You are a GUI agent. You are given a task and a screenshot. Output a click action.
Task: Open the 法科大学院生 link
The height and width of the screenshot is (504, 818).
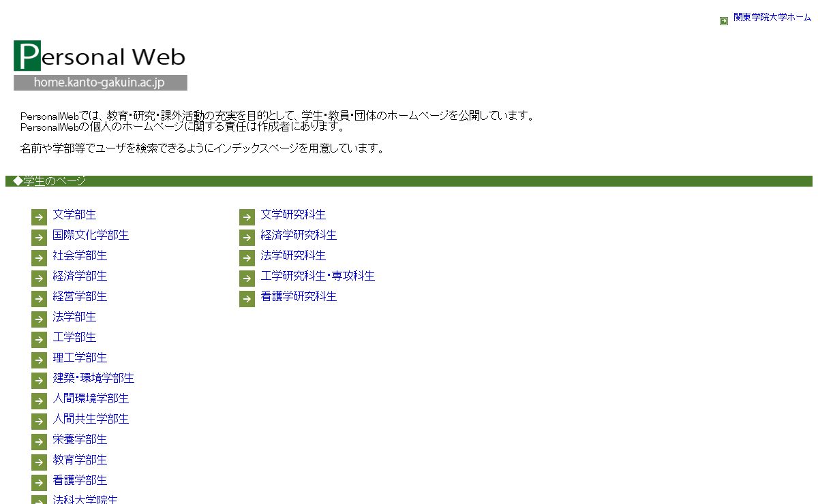coord(85,499)
